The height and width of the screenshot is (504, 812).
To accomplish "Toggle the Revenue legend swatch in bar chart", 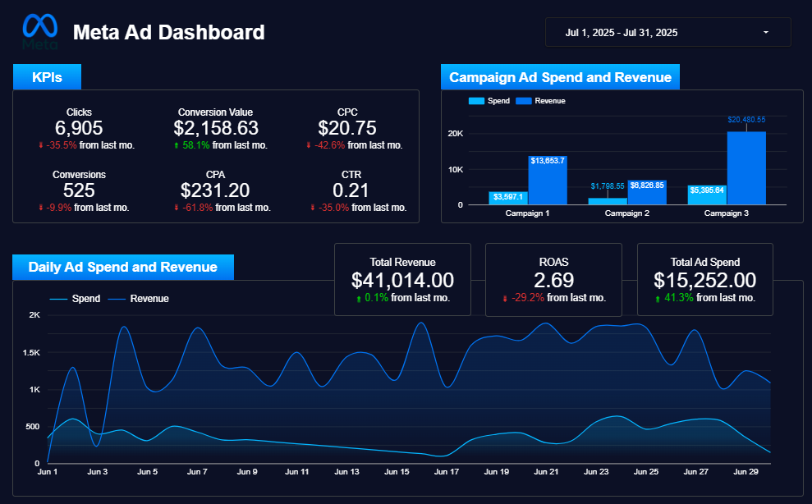I will pyautogui.click(x=524, y=101).
